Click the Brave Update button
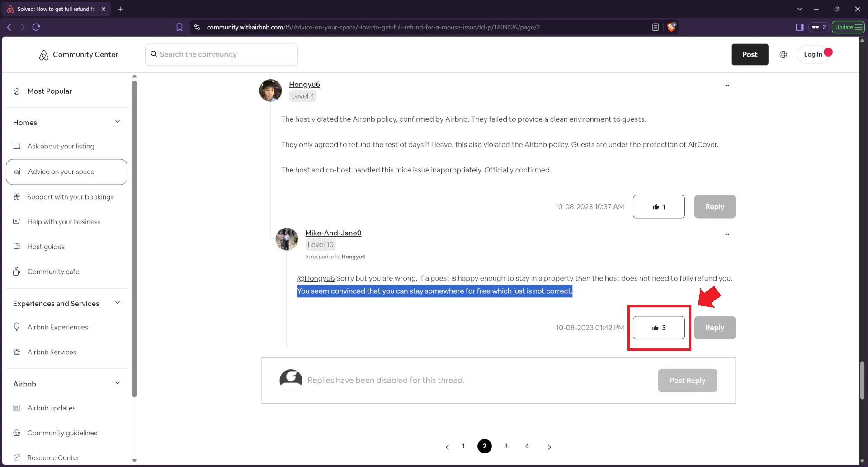Viewport: 868px width, 467px height. point(848,27)
